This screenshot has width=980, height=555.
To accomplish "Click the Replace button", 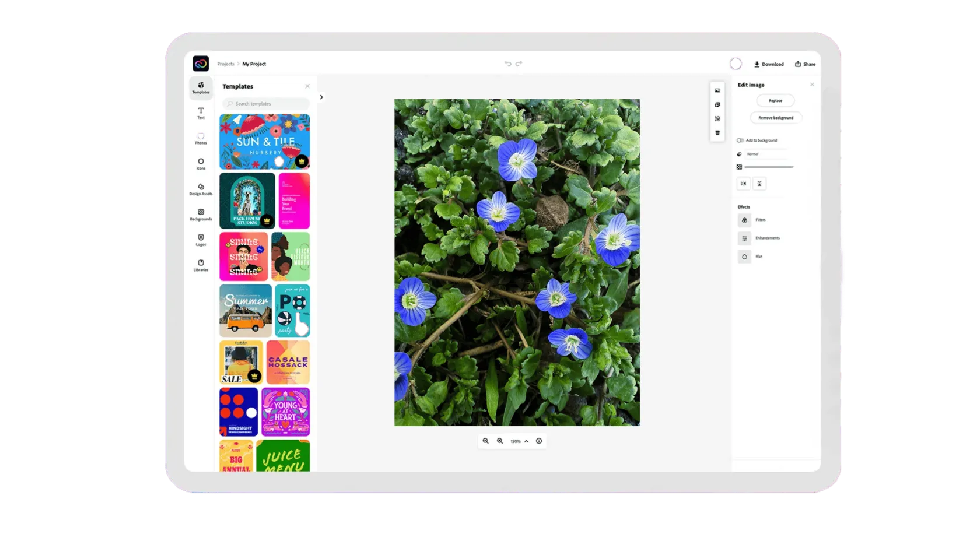I will (x=775, y=101).
